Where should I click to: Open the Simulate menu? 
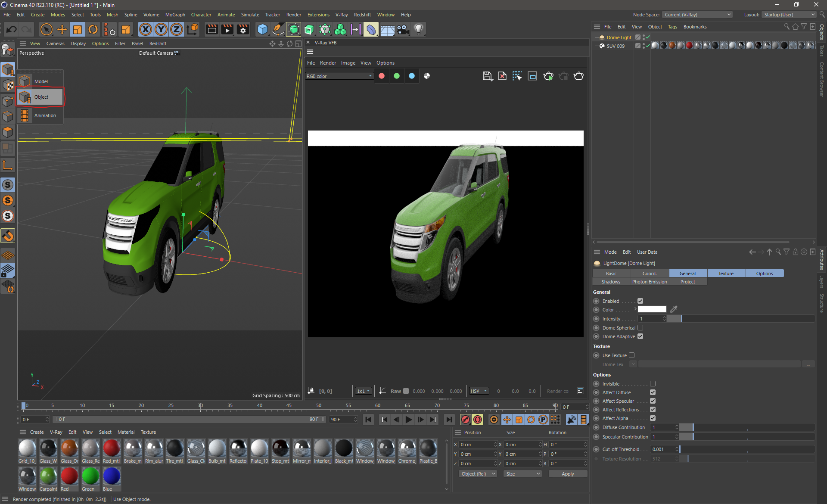coord(250,15)
